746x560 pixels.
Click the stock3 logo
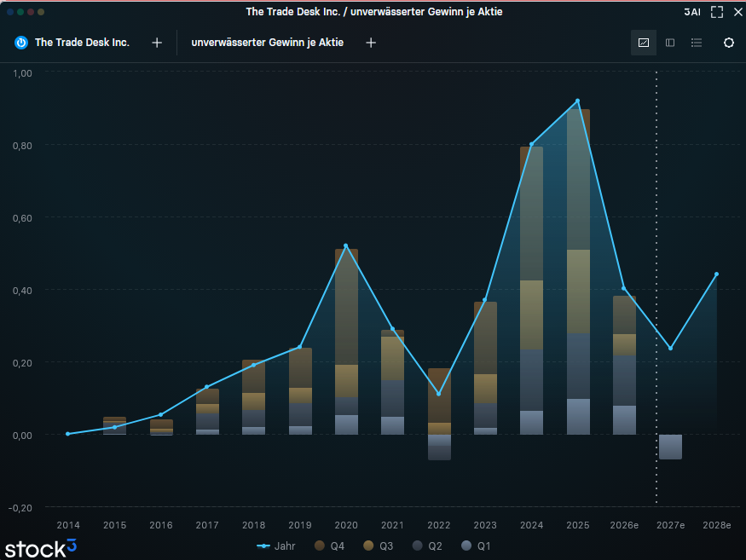(40, 549)
